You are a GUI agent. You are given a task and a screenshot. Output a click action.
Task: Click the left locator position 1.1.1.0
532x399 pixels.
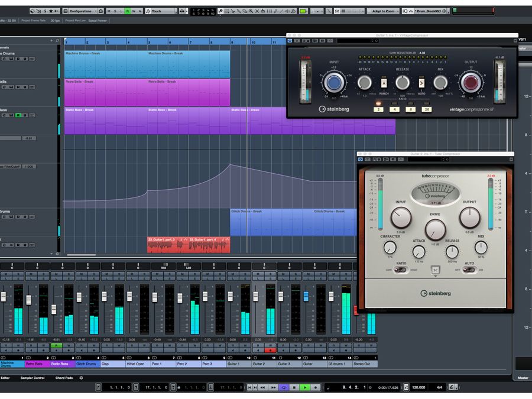120,387
